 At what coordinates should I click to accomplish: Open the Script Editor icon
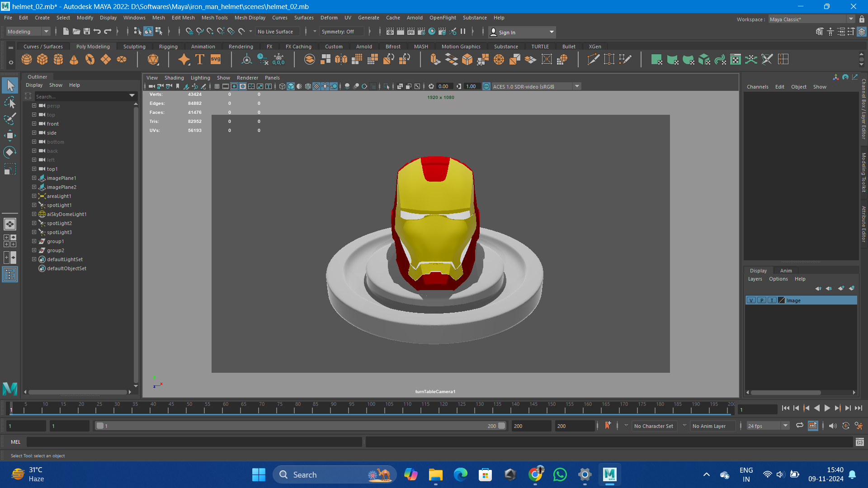859,442
